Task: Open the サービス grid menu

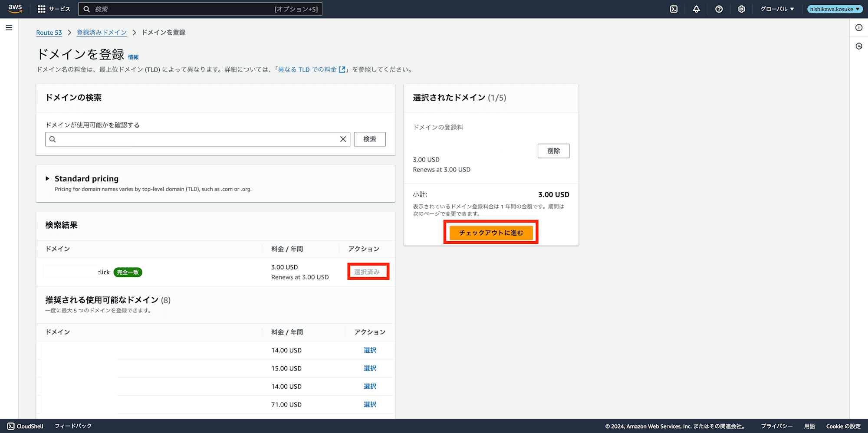Action: click(x=54, y=9)
